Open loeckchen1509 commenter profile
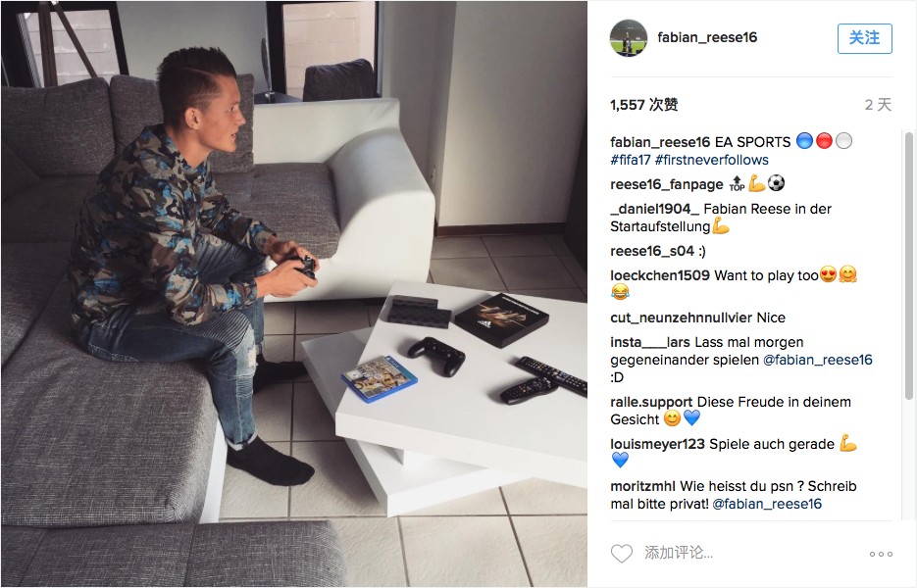 [x=660, y=275]
